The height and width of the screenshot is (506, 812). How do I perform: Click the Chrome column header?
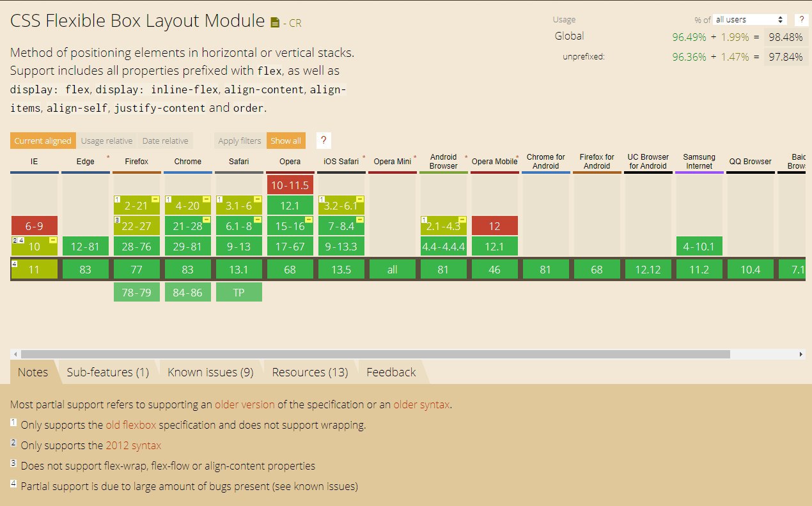click(187, 162)
